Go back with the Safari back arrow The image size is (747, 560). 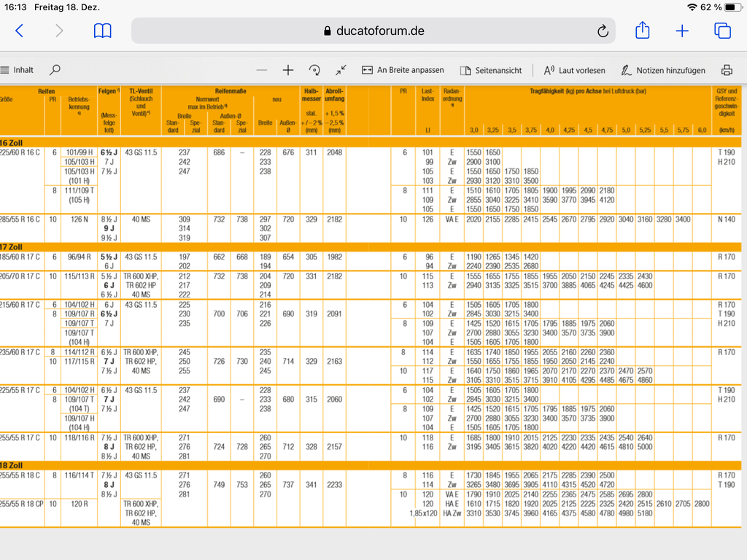pyautogui.click(x=20, y=31)
